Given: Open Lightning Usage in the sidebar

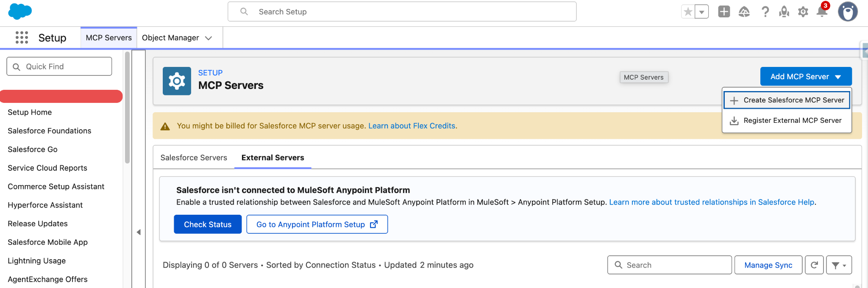Looking at the screenshot, I should pos(37,261).
